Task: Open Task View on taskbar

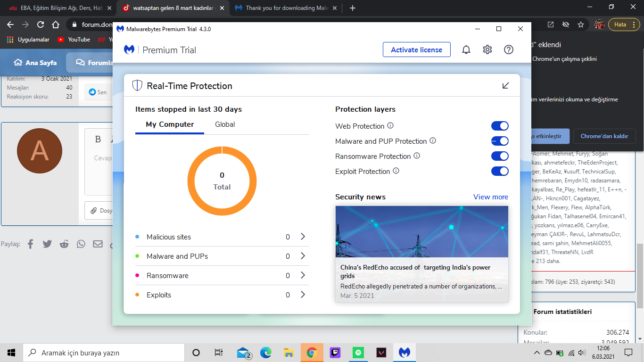Action: coord(218,353)
